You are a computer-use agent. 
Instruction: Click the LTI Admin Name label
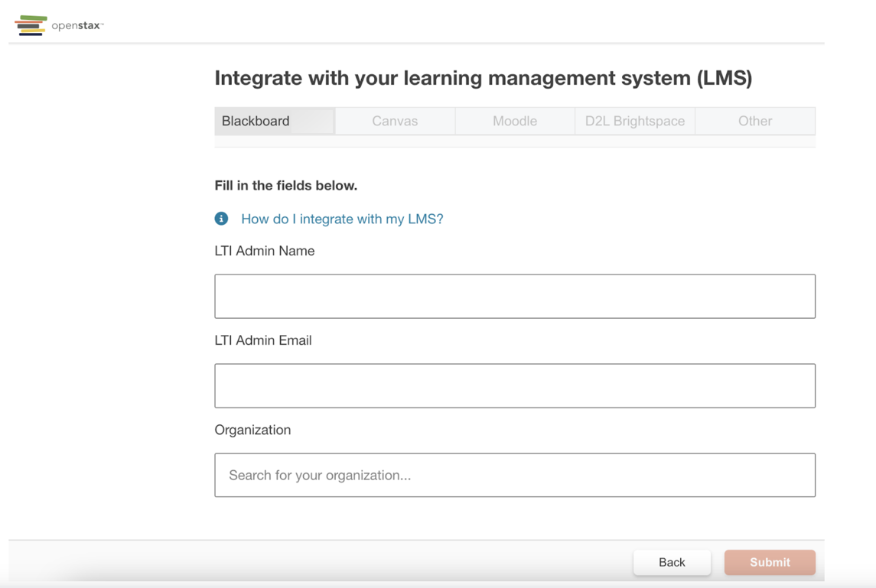(264, 251)
